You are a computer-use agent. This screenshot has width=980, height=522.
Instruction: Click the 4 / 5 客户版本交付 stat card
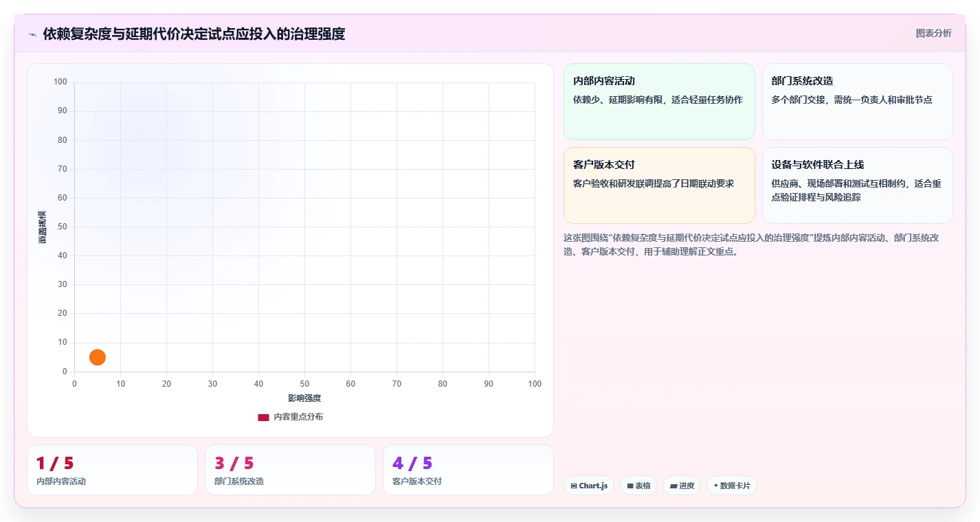point(468,470)
